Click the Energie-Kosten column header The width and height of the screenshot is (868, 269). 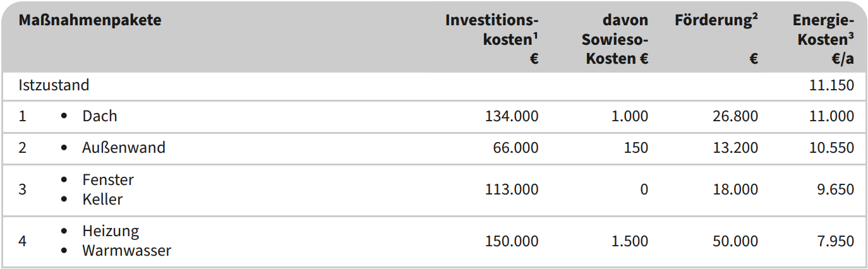(x=824, y=39)
